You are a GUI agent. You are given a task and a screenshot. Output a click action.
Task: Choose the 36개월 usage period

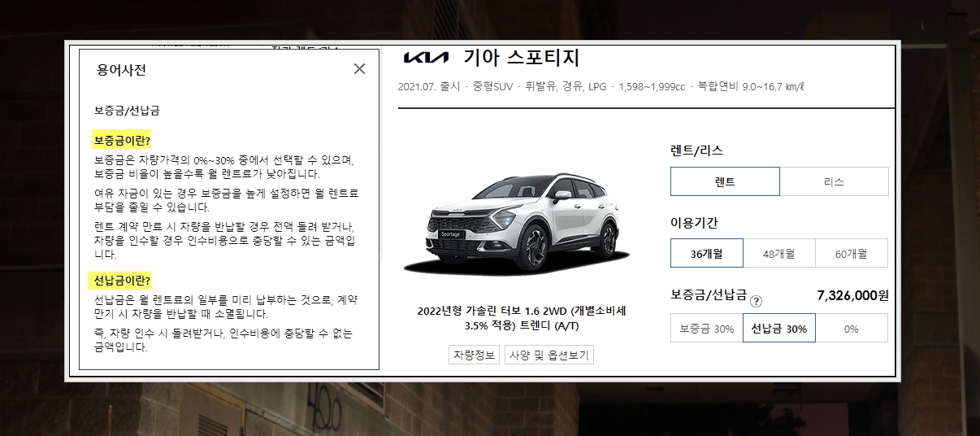[706, 253]
